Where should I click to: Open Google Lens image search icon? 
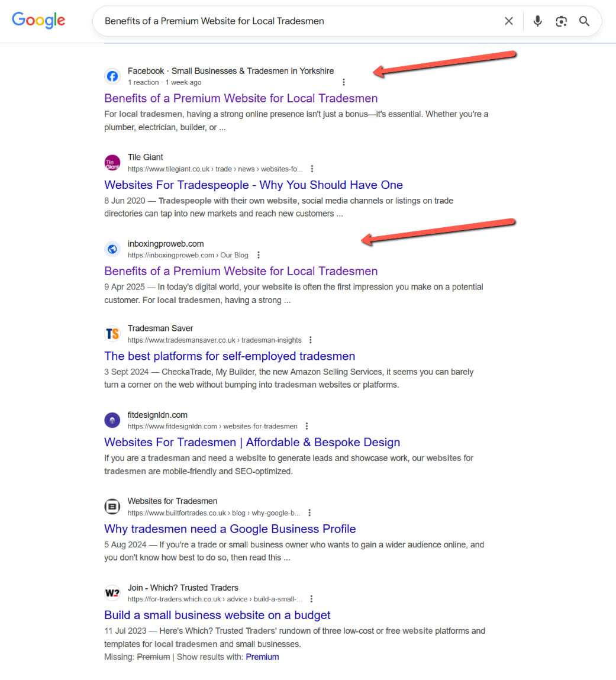[x=561, y=21]
